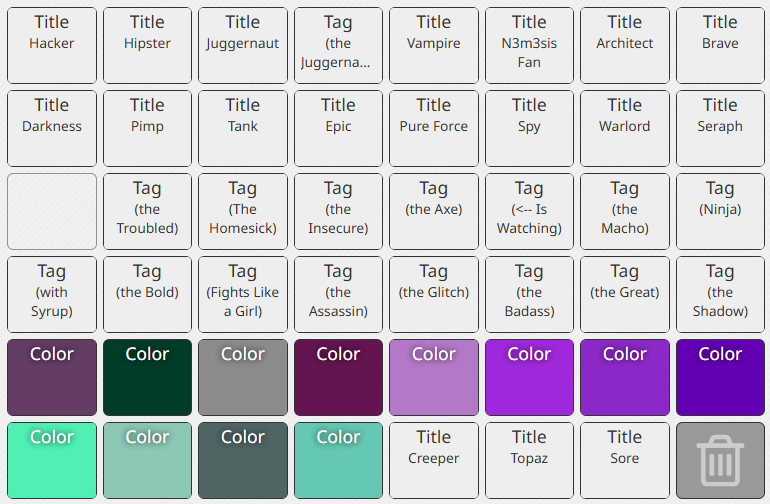Select the (the Axe) tag
Image resolution: width=770 pixels, height=504 pixels.
pos(434,212)
